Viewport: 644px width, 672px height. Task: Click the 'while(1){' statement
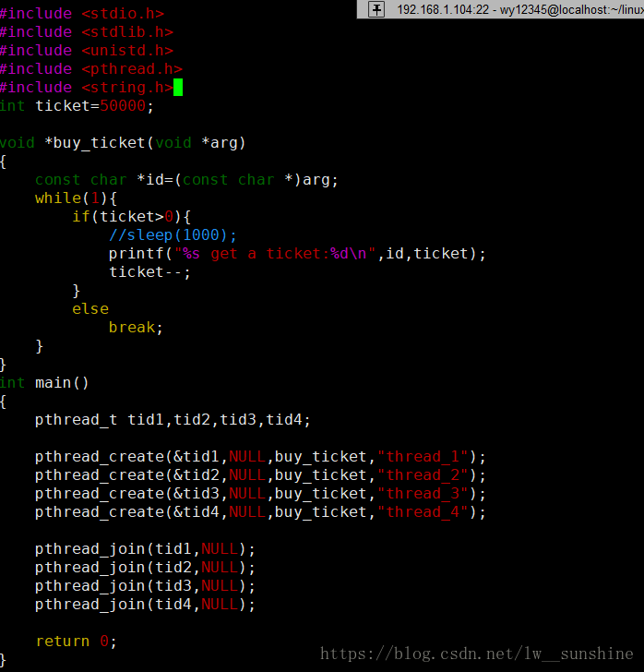(x=76, y=198)
